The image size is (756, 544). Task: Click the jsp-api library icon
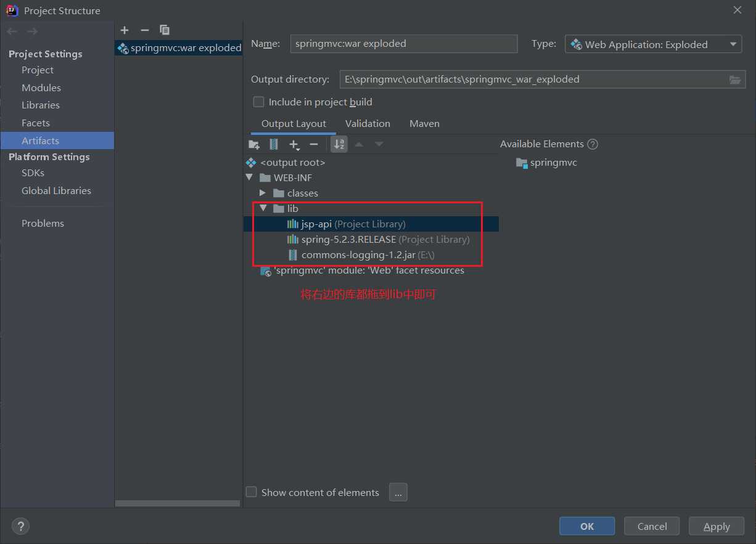pos(293,224)
